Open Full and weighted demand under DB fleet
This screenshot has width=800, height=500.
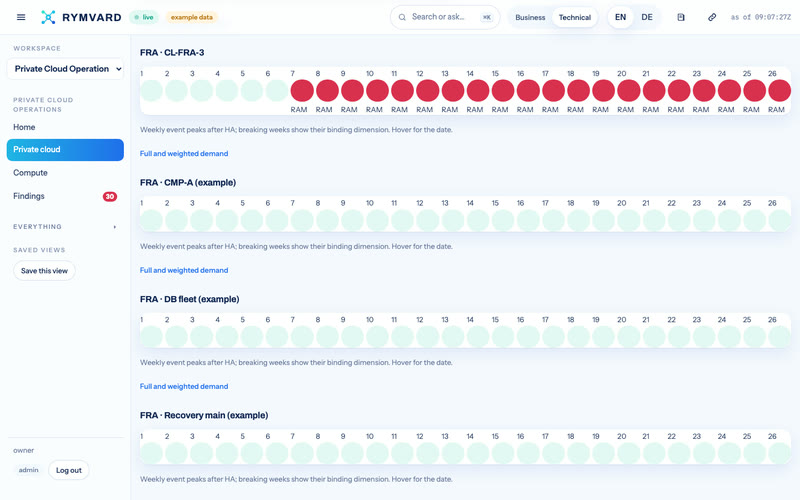(184, 387)
